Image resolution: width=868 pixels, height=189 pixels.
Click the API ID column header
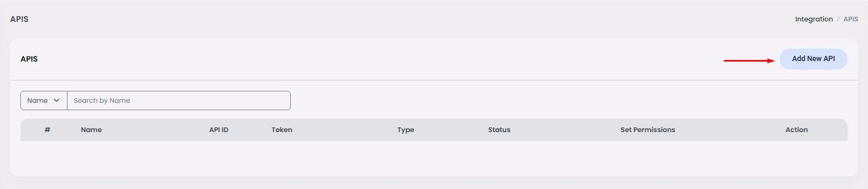click(x=219, y=129)
